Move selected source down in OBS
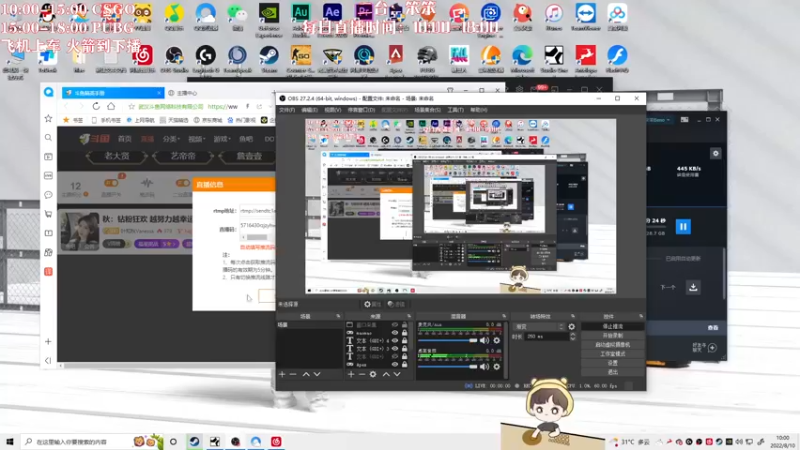The height and width of the screenshot is (450, 800). pos(397,374)
